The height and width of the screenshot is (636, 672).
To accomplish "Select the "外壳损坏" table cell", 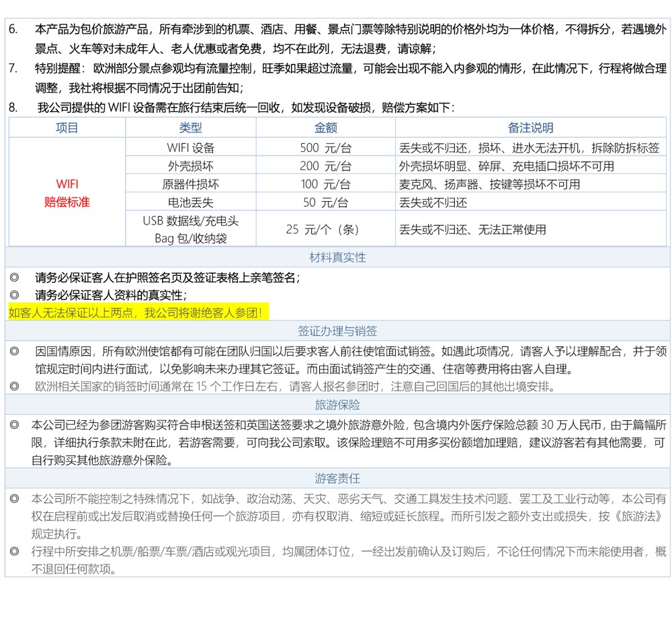I will tap(190, 166).
